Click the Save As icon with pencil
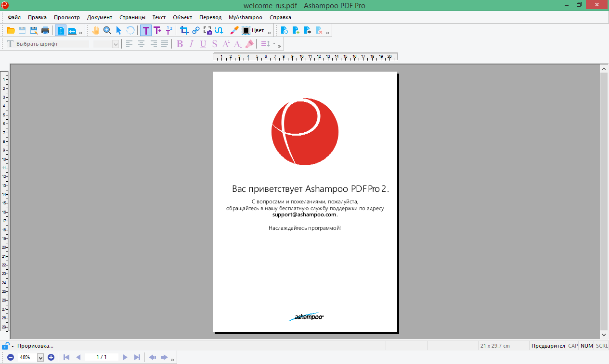Viewport: 609px width, 364px height. pos(34,30)
